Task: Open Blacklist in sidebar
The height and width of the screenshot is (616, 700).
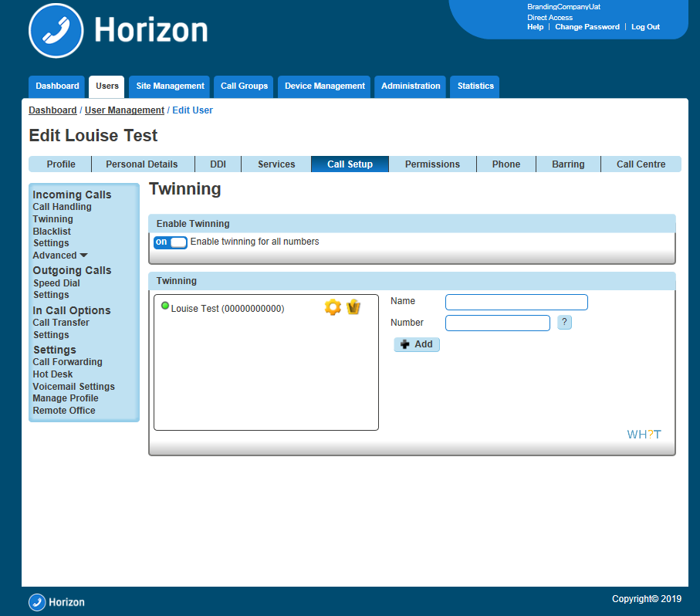Action: pyautogui.click(x=52, y=232)
